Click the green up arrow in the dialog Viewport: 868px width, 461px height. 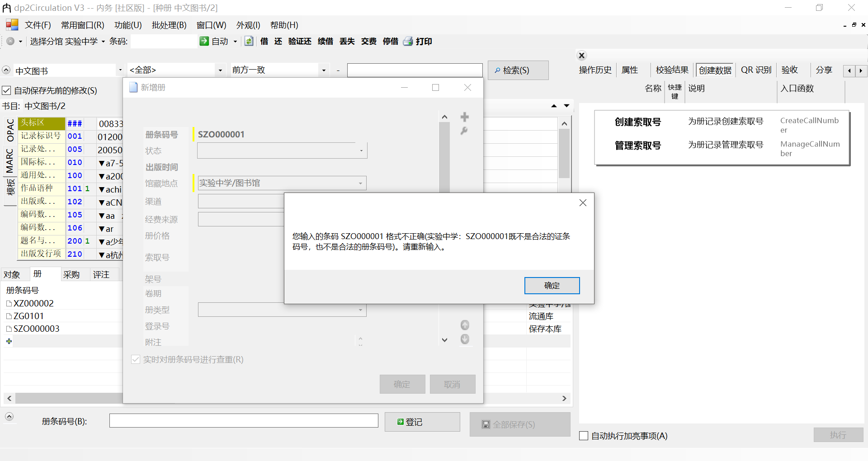point(464,325)
